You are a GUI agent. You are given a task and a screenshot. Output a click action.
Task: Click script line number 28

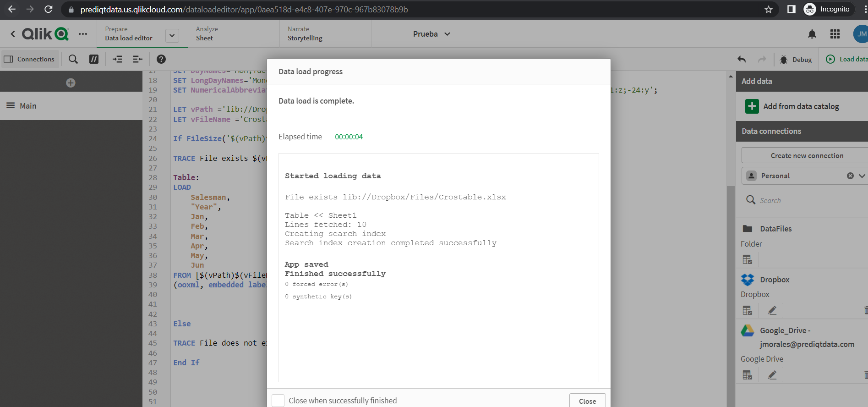pyautogui.click(x=153, y=178)
